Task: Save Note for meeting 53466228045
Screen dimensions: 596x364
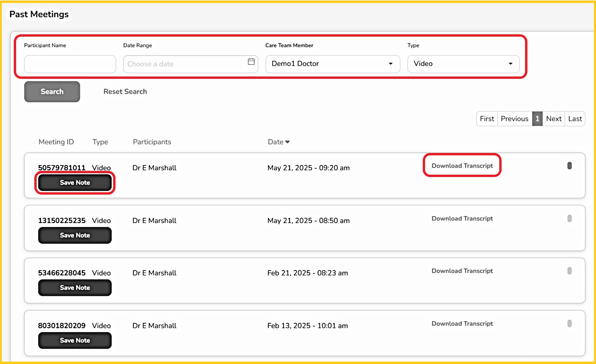Action: (75, 288)
